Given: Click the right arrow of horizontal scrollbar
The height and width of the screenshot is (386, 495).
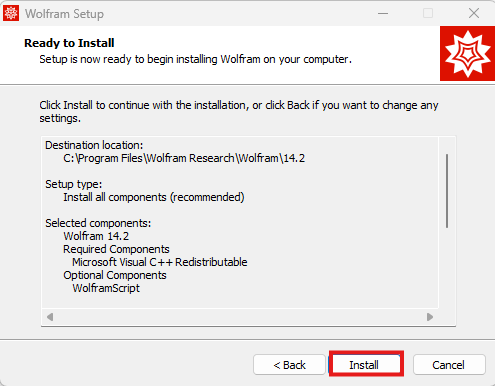Looking at the screenshot, I should point(430,317).
